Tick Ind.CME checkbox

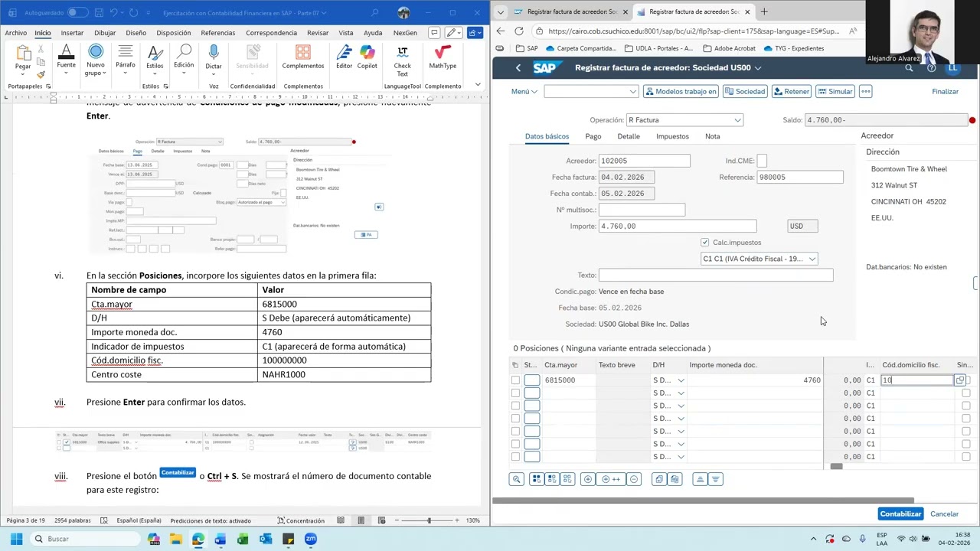coord(762,161)
